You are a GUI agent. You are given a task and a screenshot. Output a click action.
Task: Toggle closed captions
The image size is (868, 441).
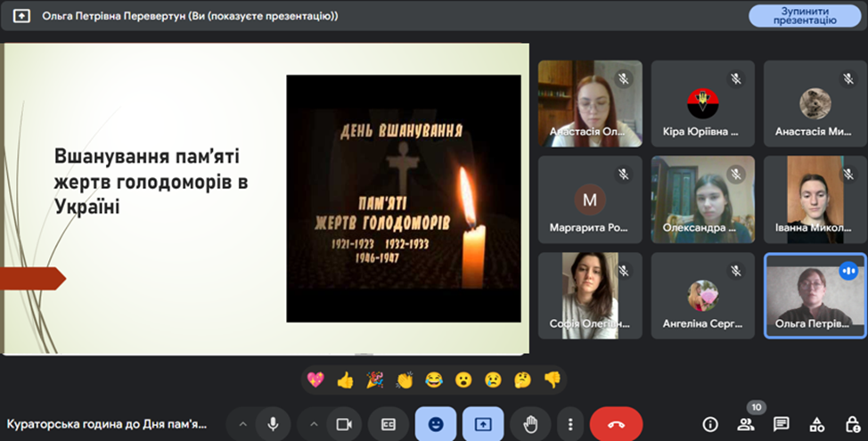389,424
